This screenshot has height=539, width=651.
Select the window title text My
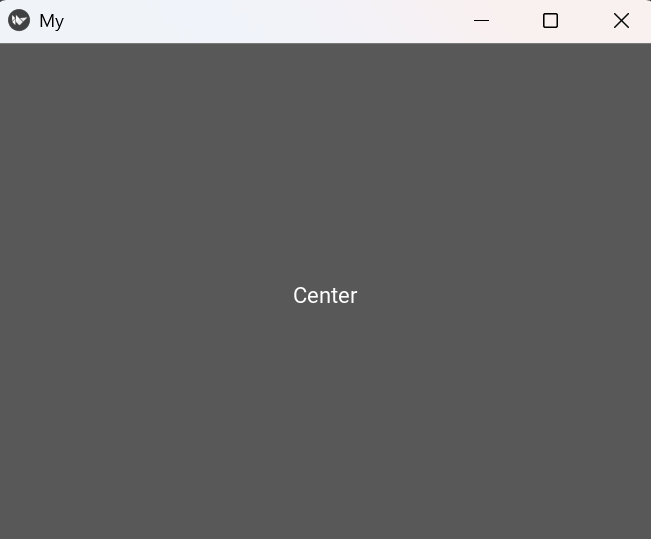coord(51,21)
